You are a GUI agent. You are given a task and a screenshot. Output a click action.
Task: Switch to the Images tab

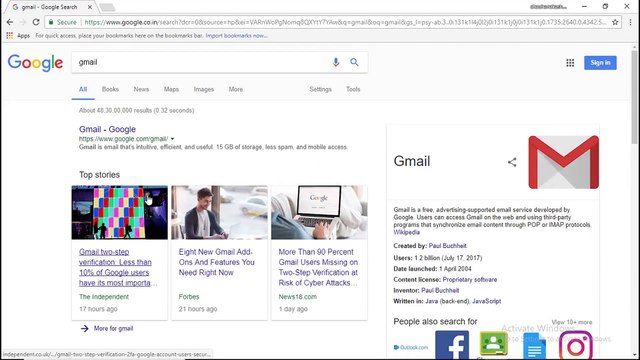pos(204,89)
